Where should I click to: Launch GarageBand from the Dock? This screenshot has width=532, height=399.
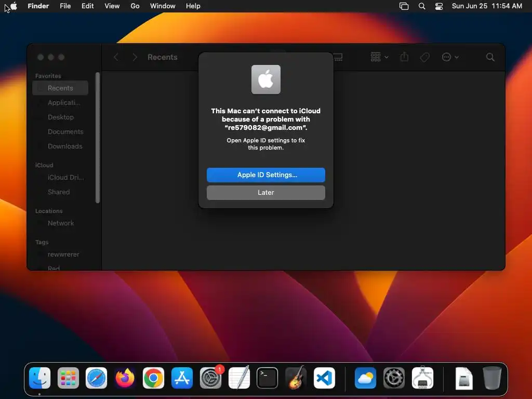[296, 377]
